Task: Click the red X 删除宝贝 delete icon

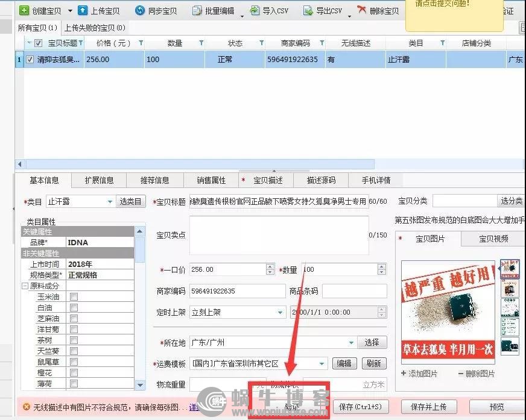Action: 361,10
